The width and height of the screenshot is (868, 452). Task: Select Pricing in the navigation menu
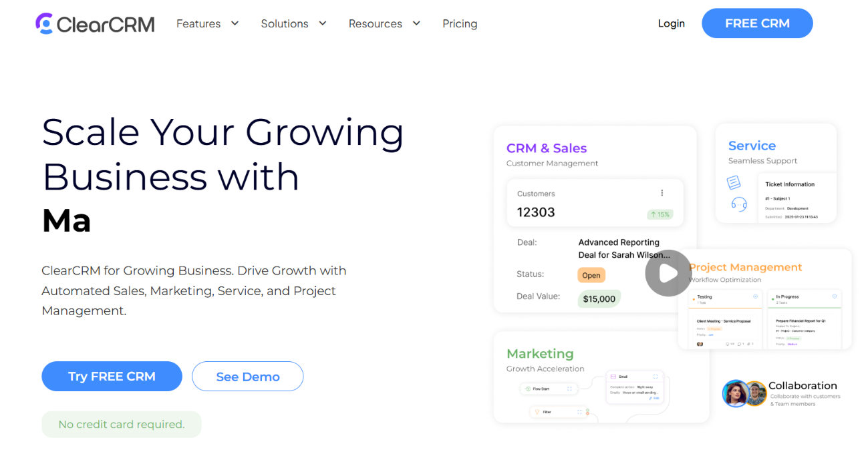(460, 23)
